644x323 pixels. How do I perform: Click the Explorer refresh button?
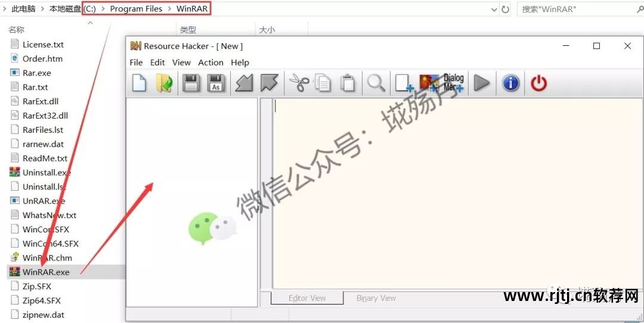506,9
